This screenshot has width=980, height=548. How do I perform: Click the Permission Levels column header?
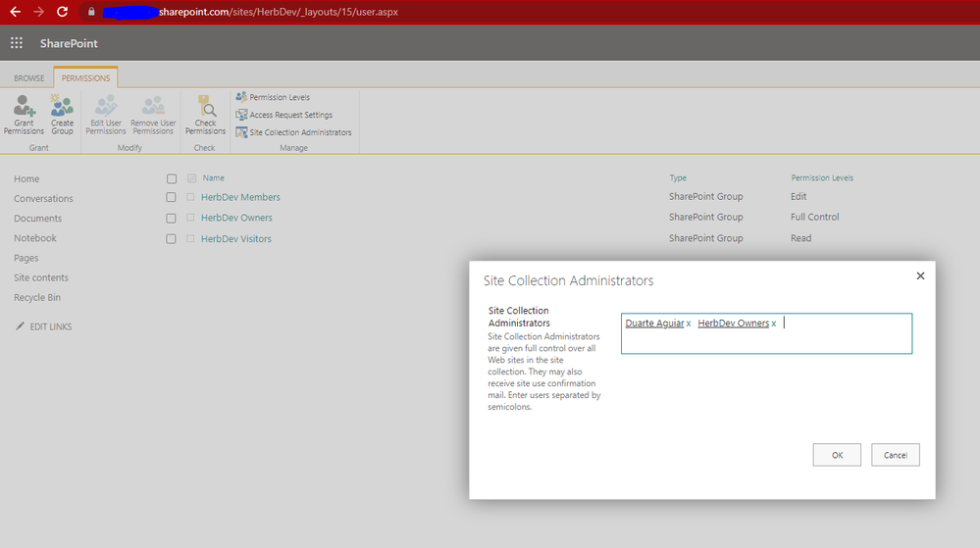pos(822,178)
